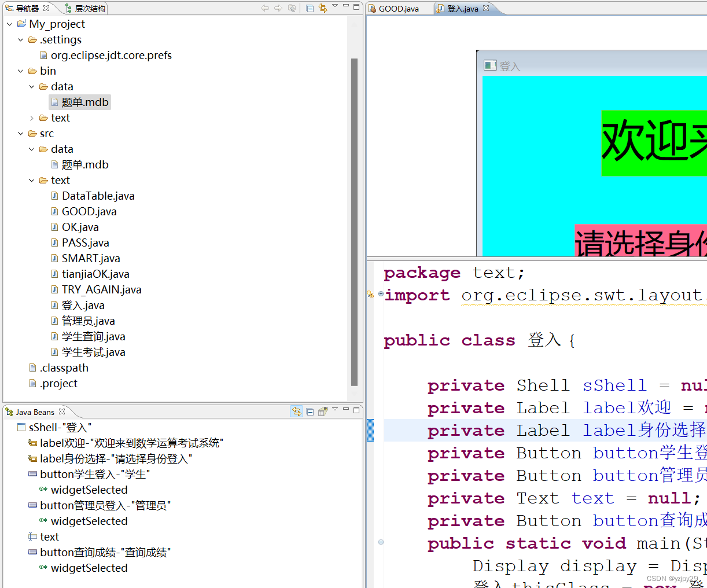
Task: Click the Back navigation arrow in Navigator toolbar
Action: (x=265, y=8)
